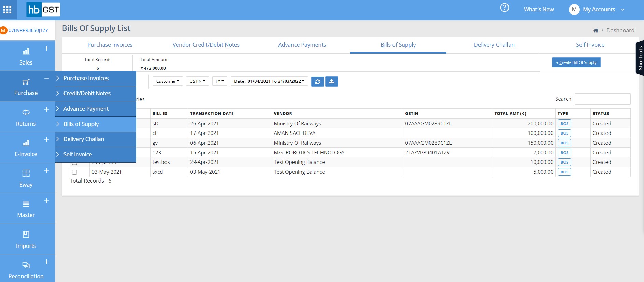Open the Purchase sidebar module
Viewport: 644px width, 282px height.
point(26,87)
